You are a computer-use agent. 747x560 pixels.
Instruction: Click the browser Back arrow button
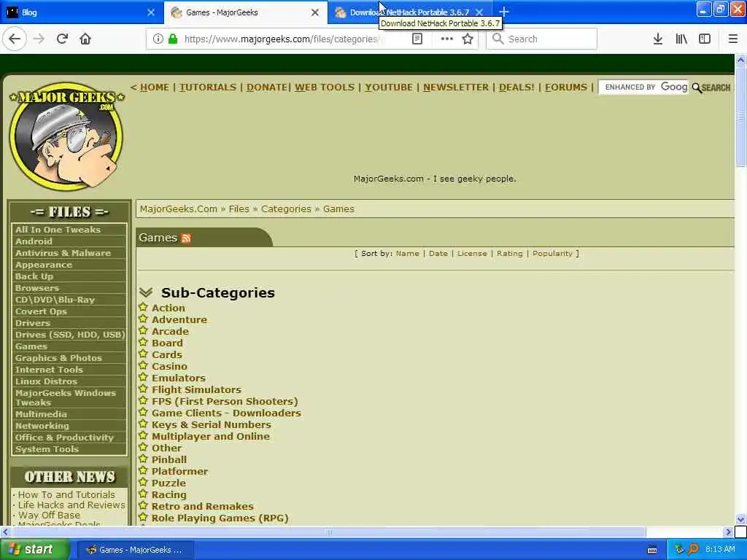(x=15, y=39)
